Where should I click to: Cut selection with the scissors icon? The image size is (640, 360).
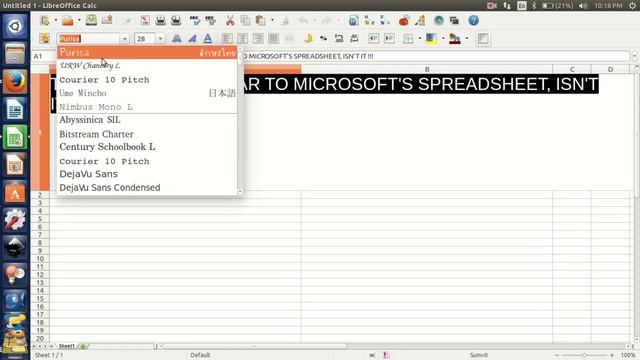pyautogui.click(x=230, y=20)
